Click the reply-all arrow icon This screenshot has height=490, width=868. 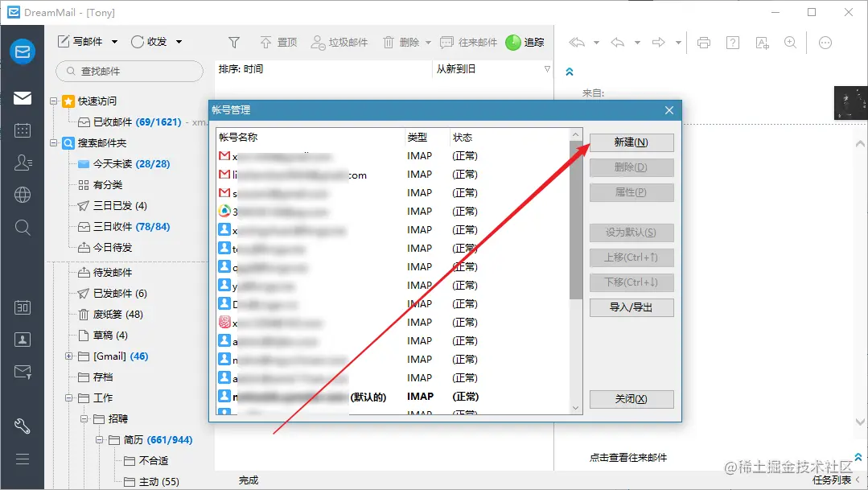577,42
